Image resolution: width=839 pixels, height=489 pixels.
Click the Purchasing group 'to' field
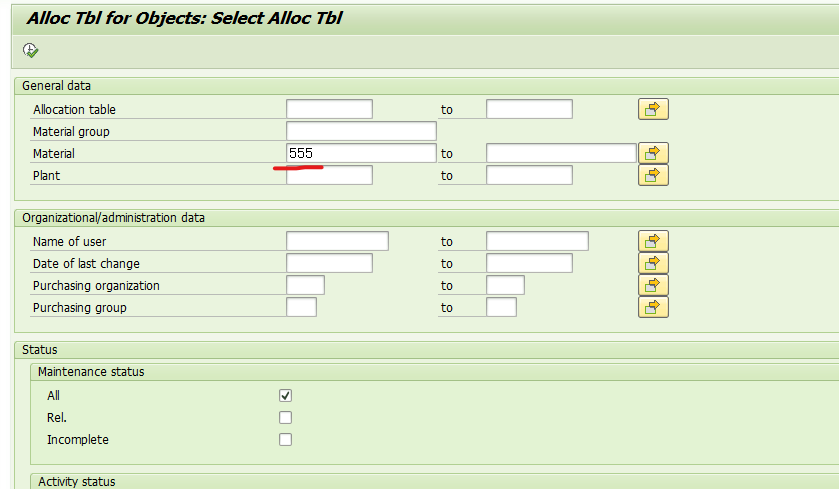[501, 307]
